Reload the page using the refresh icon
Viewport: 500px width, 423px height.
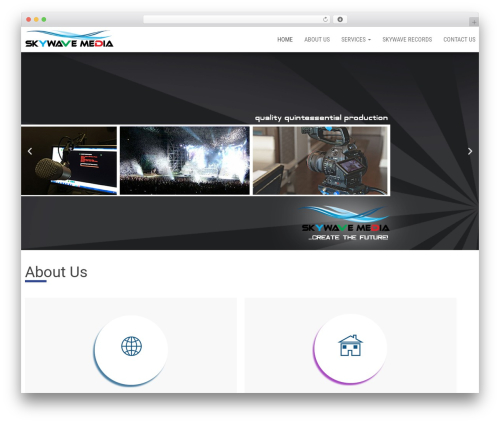(325, 20)
